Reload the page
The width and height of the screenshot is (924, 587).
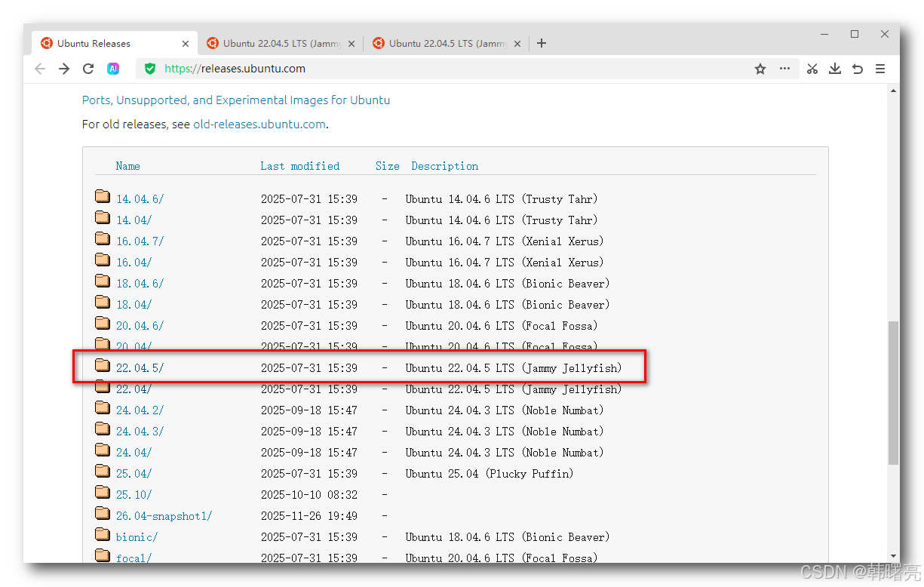coord(88,69)
